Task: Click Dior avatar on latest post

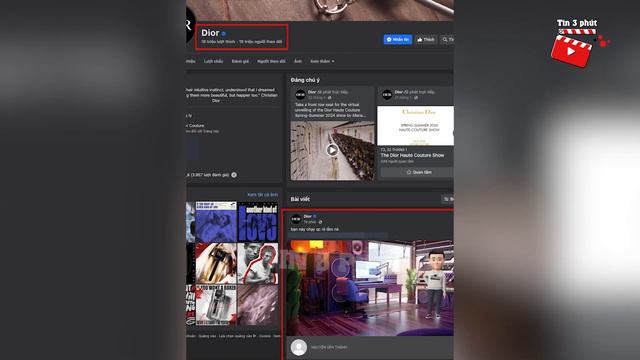Action: [x=296, y=219]
